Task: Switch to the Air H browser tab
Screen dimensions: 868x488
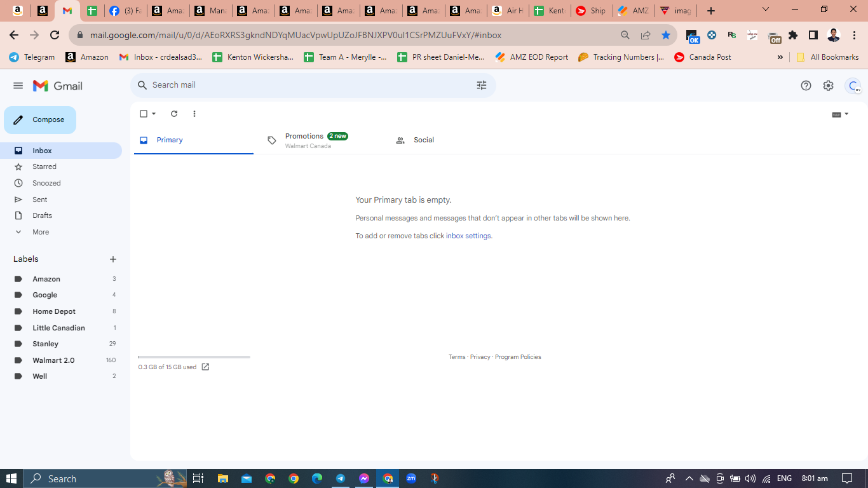Action: pos(508,11)
